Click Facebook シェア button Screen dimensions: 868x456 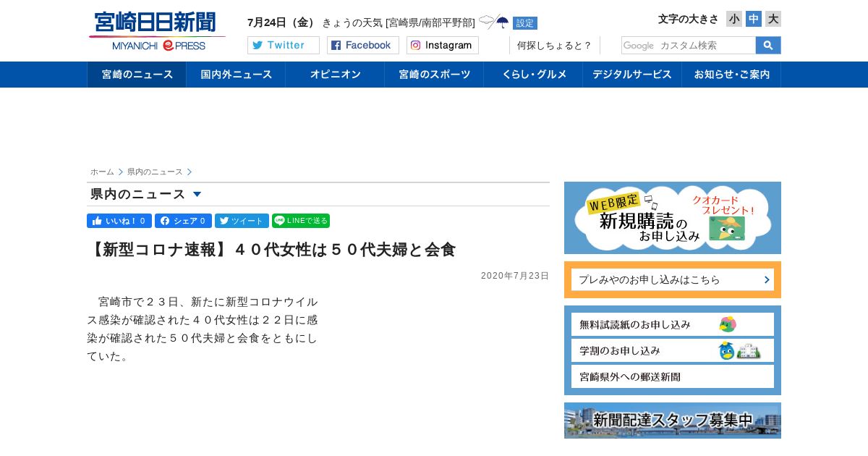click(x=183, y=221)
